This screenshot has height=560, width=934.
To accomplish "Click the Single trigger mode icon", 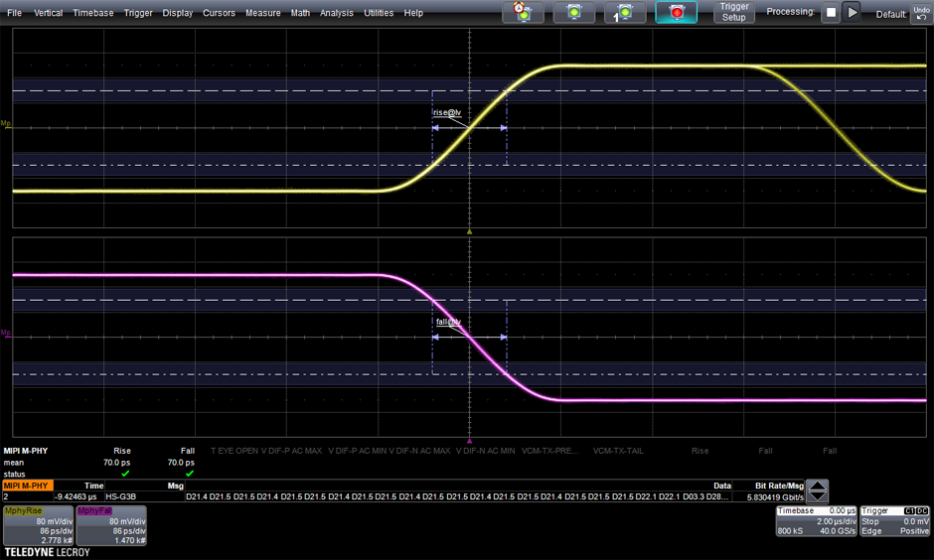I will 625,13.
